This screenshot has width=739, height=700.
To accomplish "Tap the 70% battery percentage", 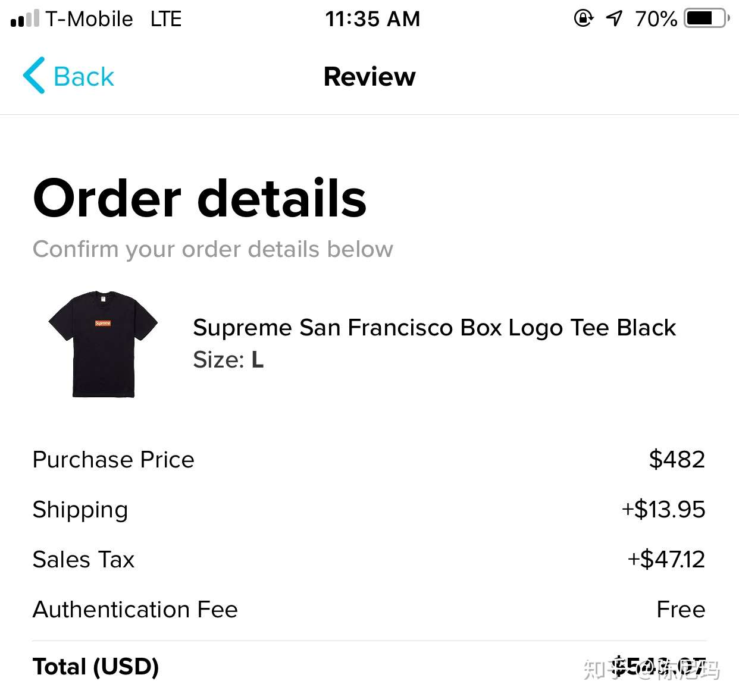I will (656, 19).
